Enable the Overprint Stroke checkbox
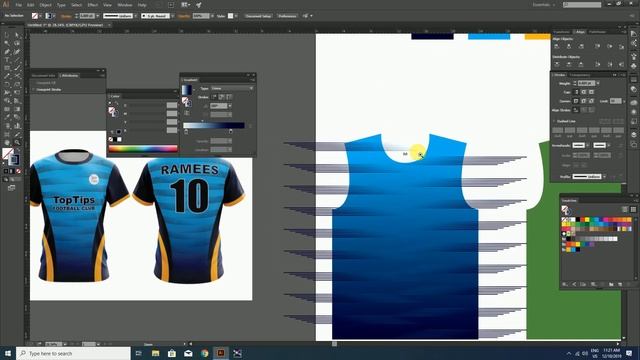This screenshot has width=640, height=360. click(x=34, y=89)
